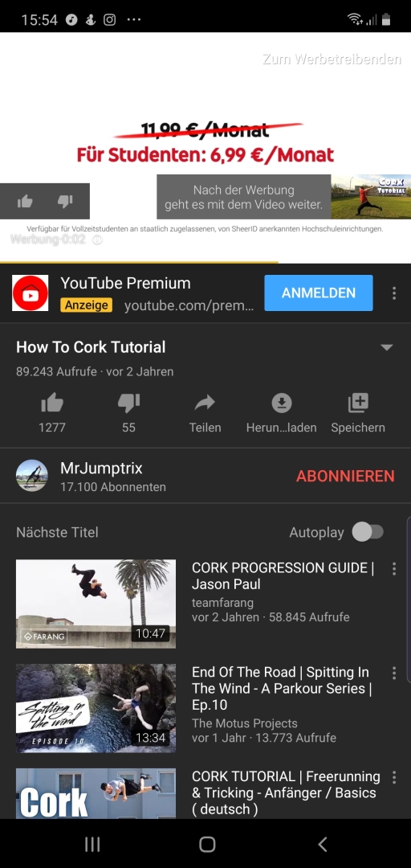Image resolution: width=411 pixels, height=868 pixels.
Task: Dislike the ad with overlay thumbs-down
Action: [x=65, y=202]
